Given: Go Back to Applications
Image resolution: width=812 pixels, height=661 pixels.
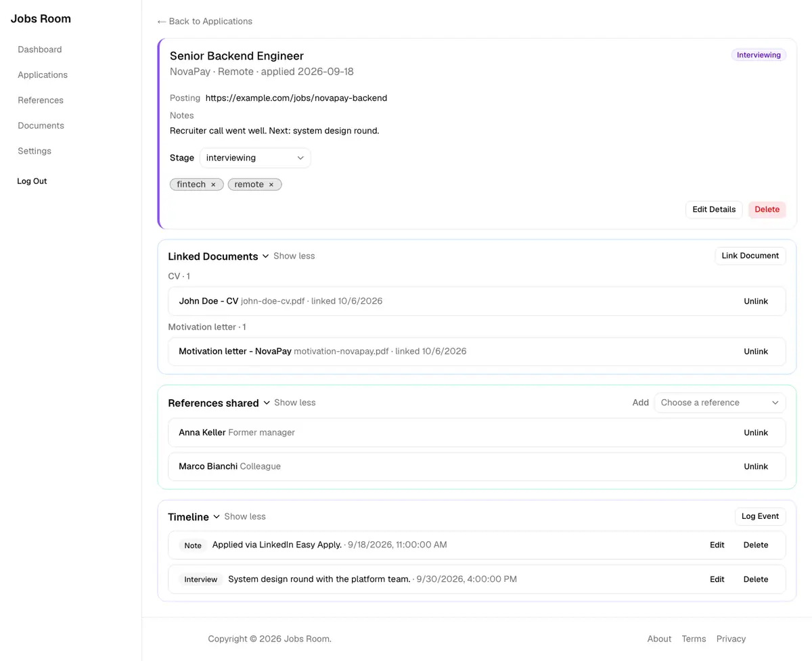Looking at the screenshot, I should [205, 22].
